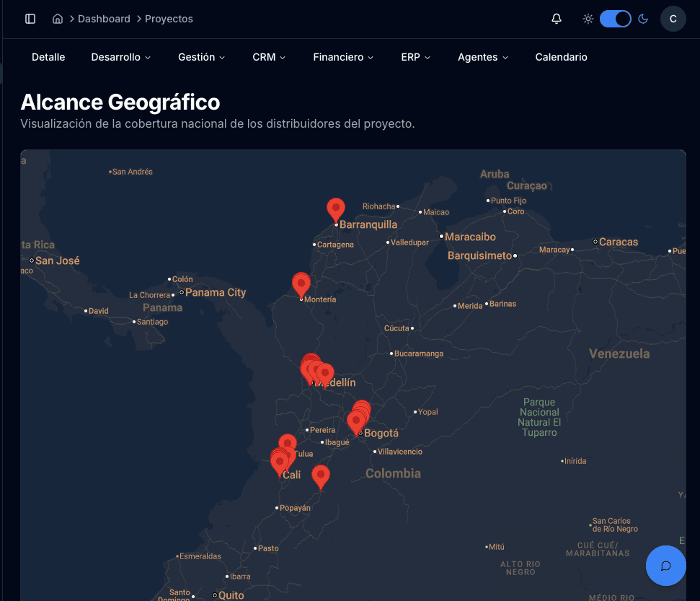Image resolution: width=700 pixels, height=601 pixels.
Task: Toggle the sidebar panel icon
Action: point(30,19)
